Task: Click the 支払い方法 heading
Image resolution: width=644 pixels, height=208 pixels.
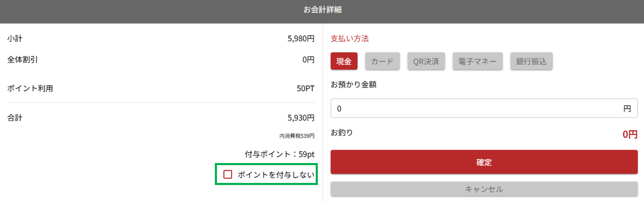Action: tap(350, 38)
